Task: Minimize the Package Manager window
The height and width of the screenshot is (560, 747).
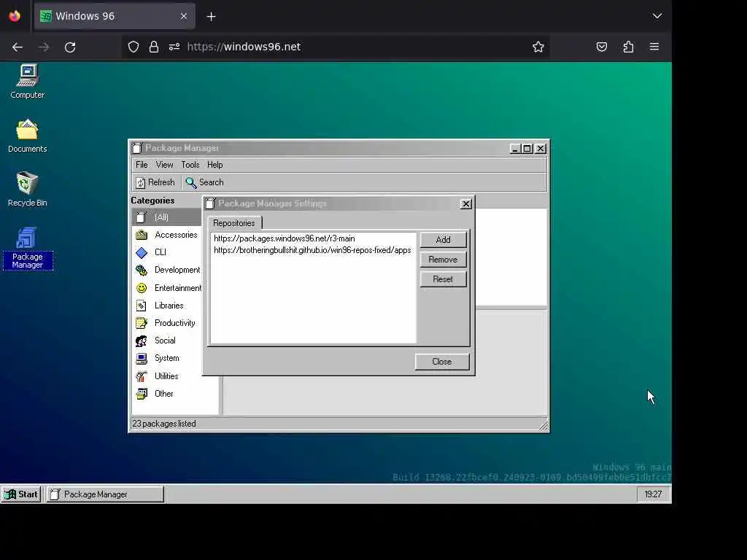Action: click(515, 149)
